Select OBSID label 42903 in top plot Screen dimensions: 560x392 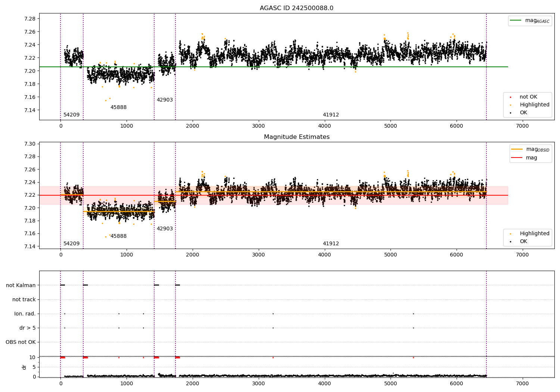point(165,100)
